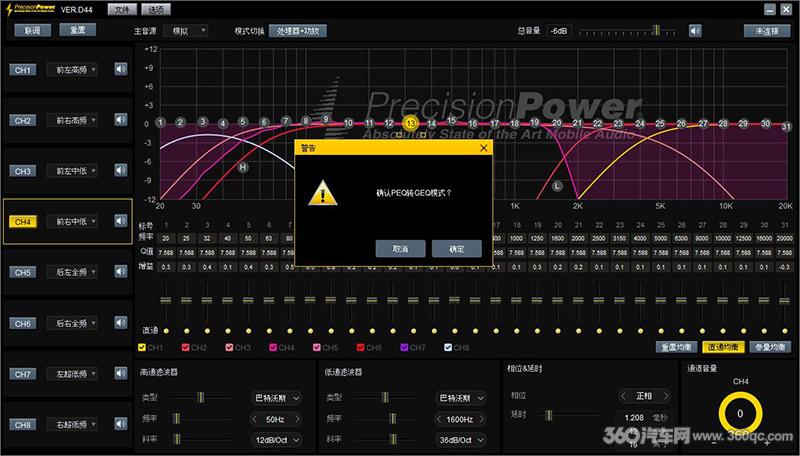Switch to channel CH1 button
The width and height of the screenshot is (800, 456).
tap(23, 70)
